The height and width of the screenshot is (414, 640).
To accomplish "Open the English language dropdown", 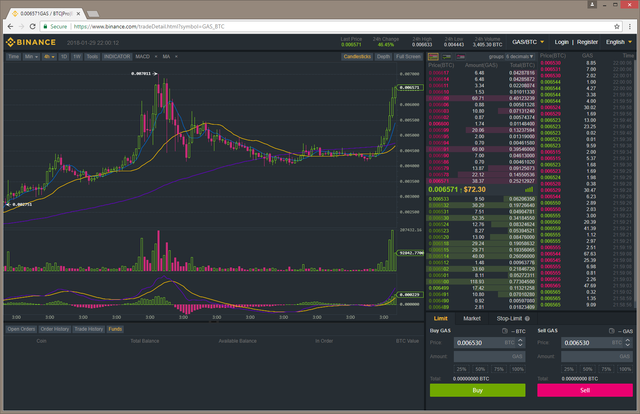I will pyautogui.click(x=618, y=42).
